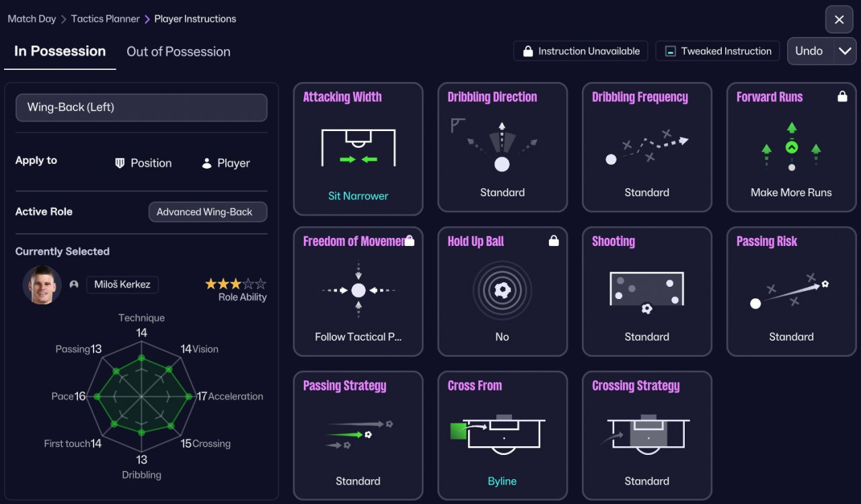Select the Cross From byline pitch icon

pyautogui.click(x=498, y=433)
